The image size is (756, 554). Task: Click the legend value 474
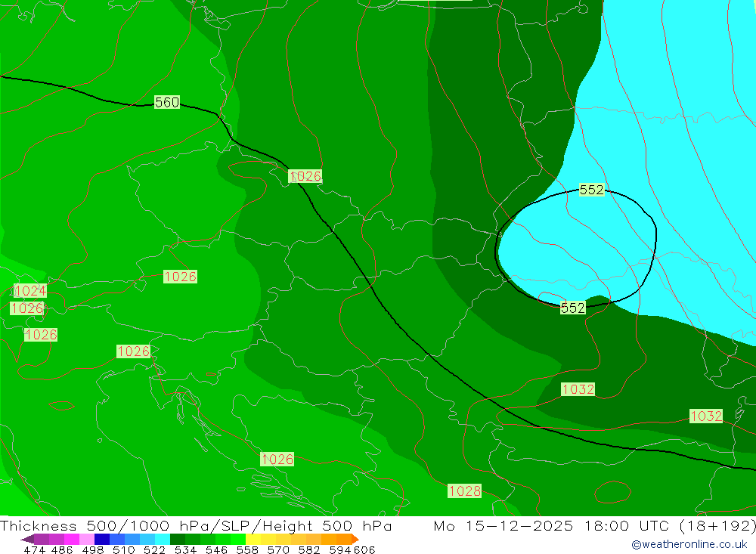(x=35, y=550)
